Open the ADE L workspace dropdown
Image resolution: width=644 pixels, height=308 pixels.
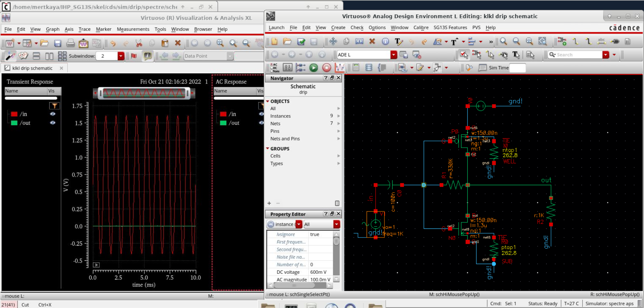click(394, 55)
